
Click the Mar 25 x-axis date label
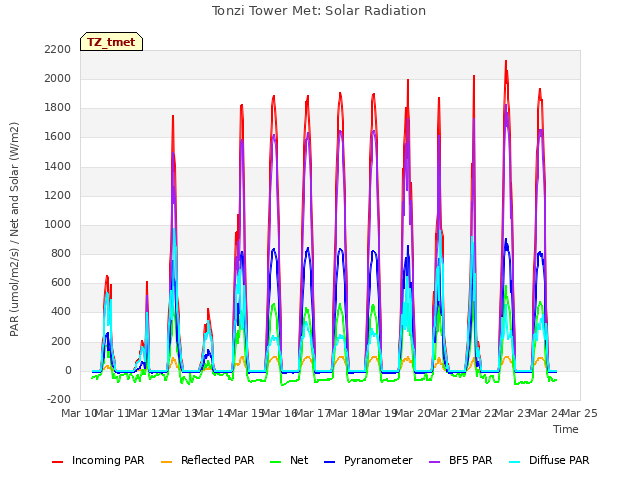(x=580, y=413)
